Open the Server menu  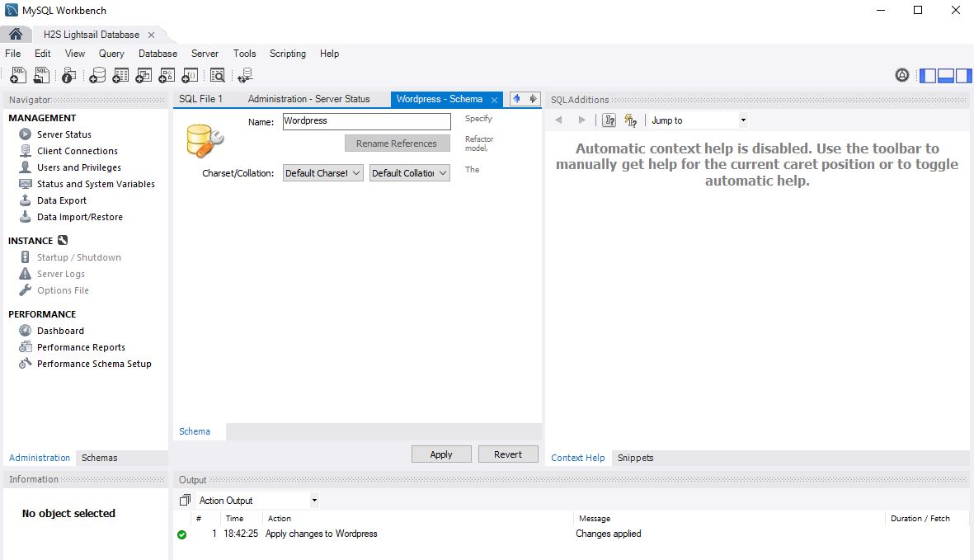click(x=205, y=54)
